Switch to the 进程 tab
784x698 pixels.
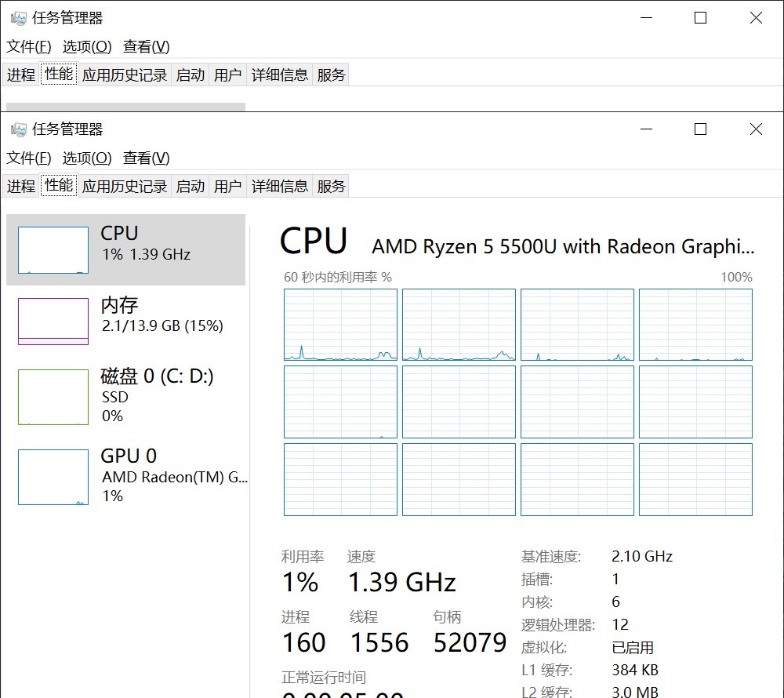coord(21,186)
